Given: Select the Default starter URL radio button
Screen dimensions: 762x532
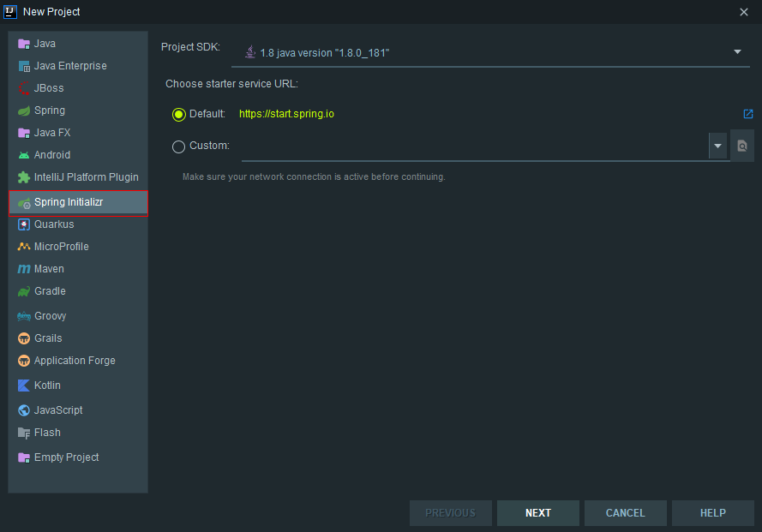Looking at the screenshot, I should click(x=179, y=115).
